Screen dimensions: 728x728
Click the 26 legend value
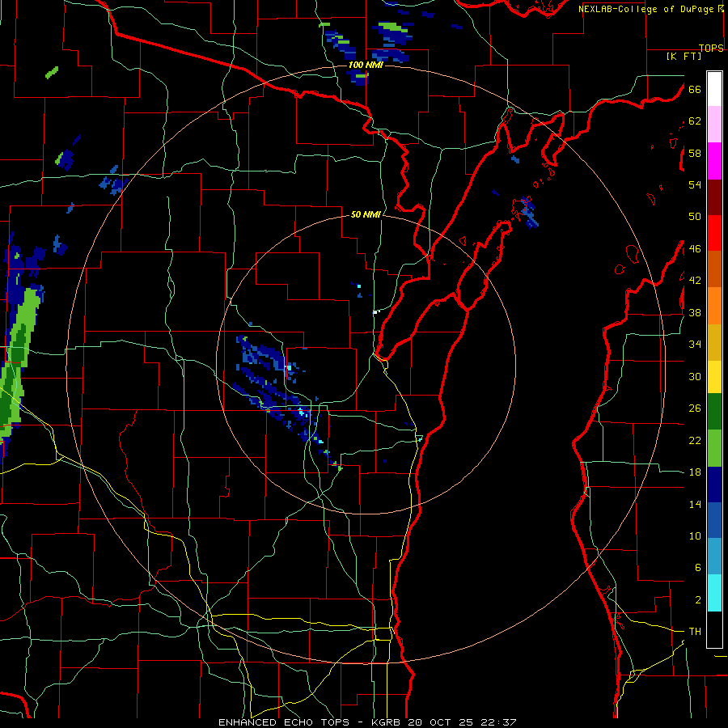pyautogui.click(x=695, y=408)
